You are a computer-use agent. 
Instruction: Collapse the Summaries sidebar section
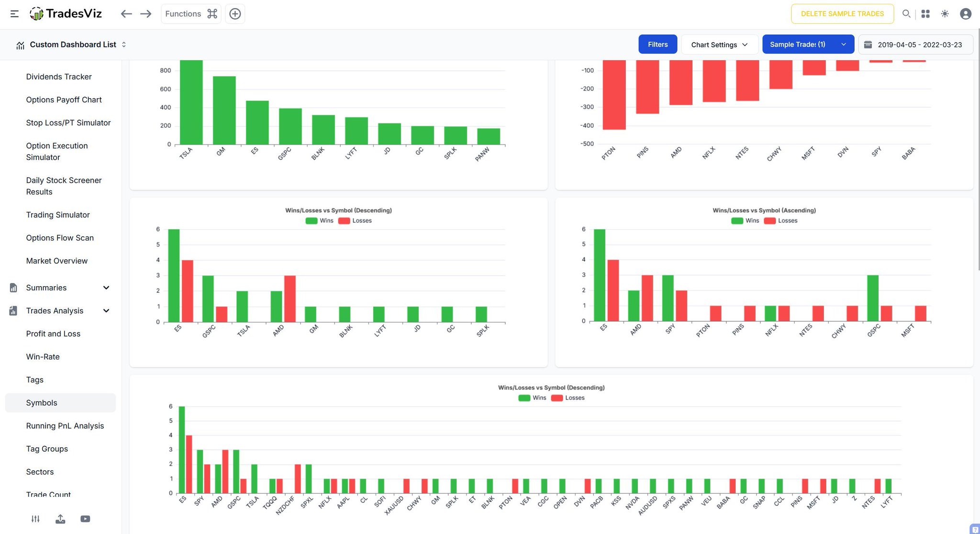pyautogui.click(x=106, y=288)
